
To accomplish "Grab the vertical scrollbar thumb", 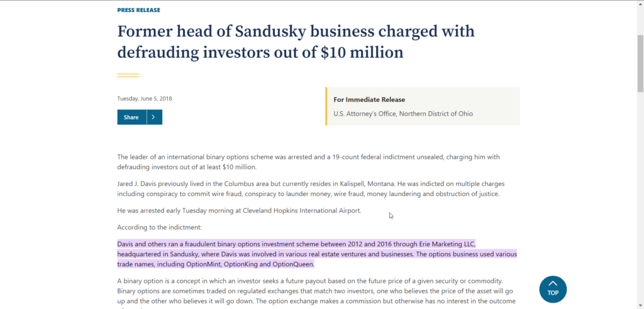I will (640, 63).
